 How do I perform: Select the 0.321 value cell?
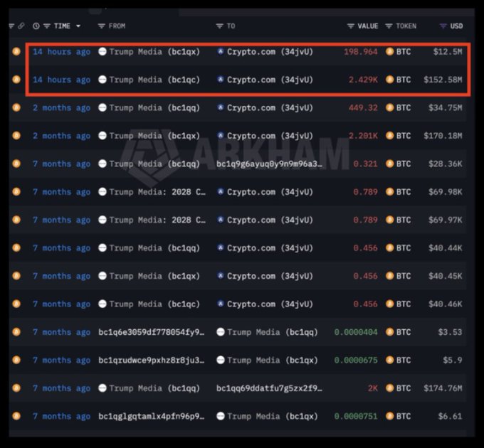(365, 164)
